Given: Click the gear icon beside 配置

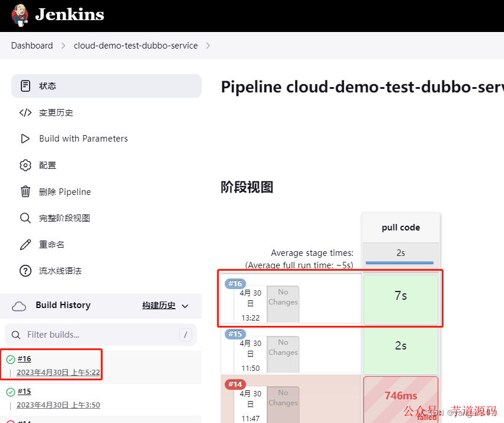Looking at the screenshot, I should (25, 165).
